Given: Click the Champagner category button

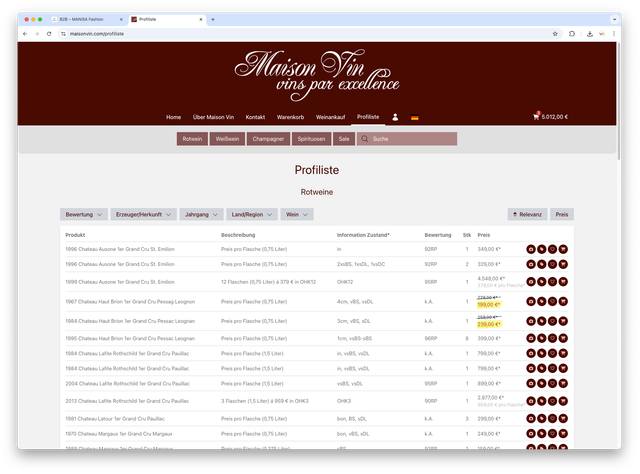Looking at the screenshot, I should coord(270,139).
